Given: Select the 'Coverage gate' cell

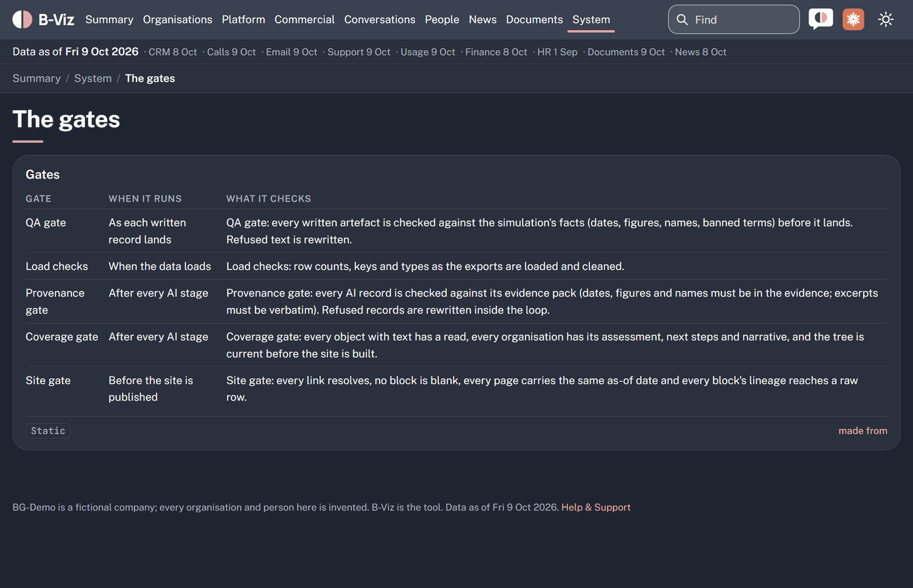Looking at the screenshot, I should (62, 336).
